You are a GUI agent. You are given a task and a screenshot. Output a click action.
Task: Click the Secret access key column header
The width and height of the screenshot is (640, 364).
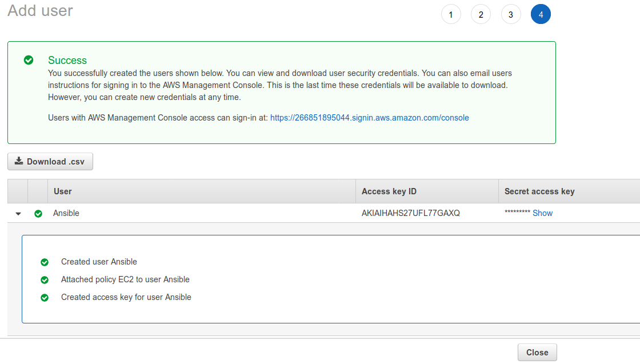coord(539,191)
